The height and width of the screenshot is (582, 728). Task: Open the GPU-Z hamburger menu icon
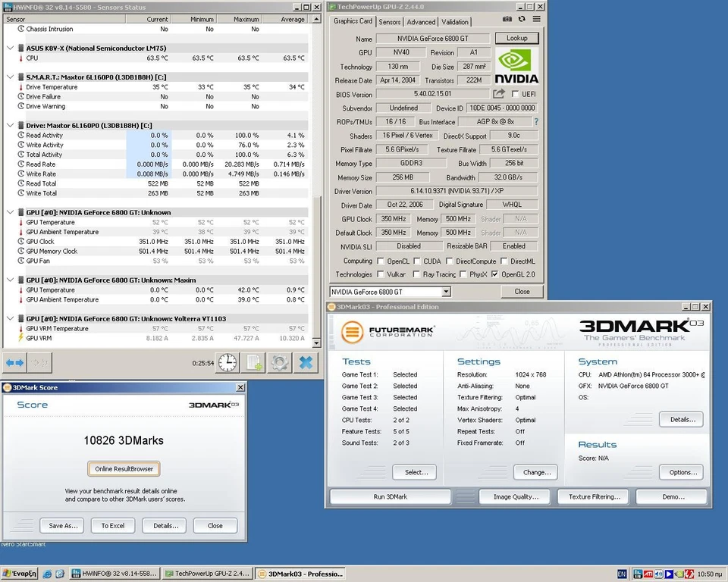tap(537, 19)
